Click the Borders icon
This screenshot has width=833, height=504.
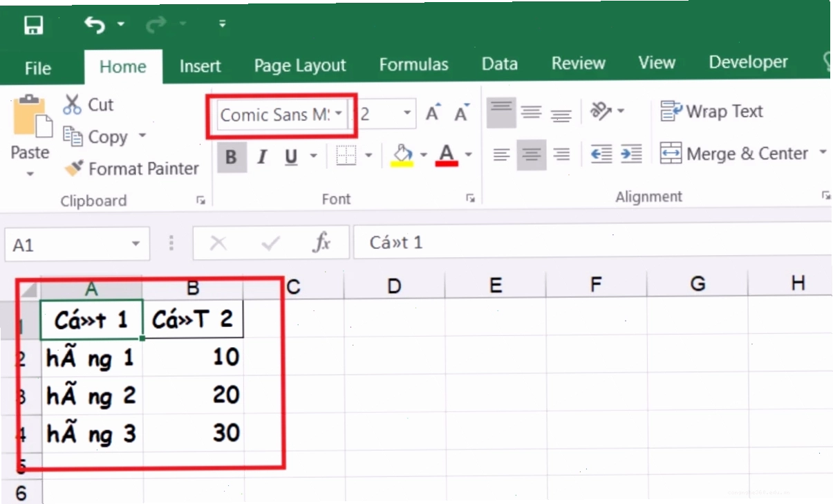coord(346,156)
